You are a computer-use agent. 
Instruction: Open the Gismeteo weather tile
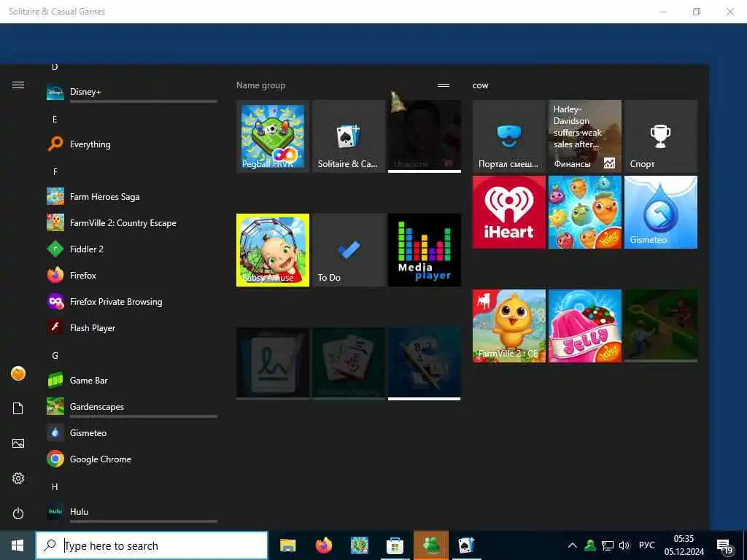661,212
